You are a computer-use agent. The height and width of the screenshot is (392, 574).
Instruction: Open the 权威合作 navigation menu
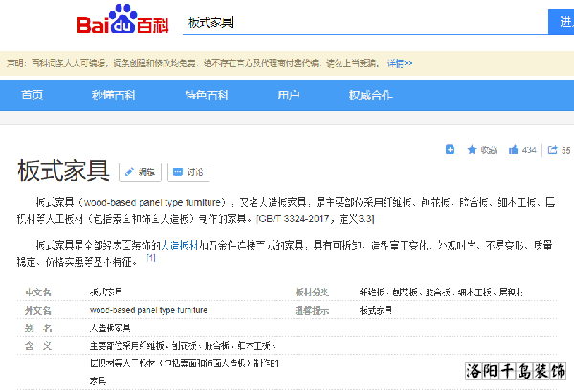click(x=370, y=95)
